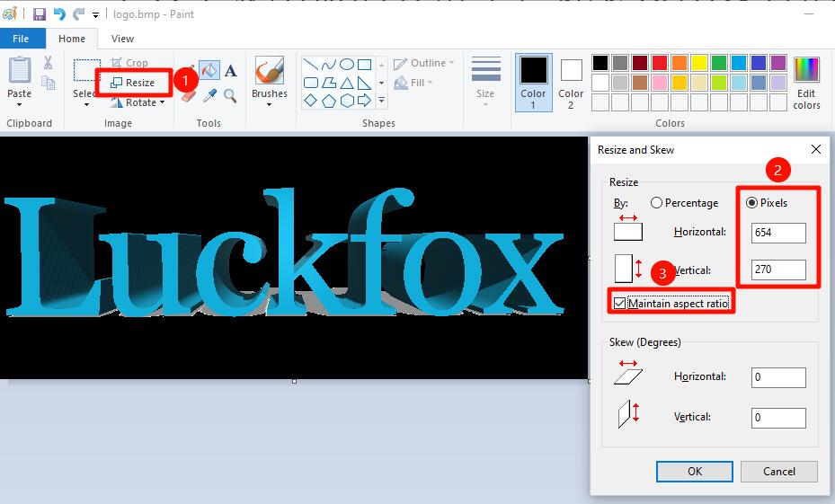
Task: Click the Resize Vertical field showing 270
Action: [778, 270]
